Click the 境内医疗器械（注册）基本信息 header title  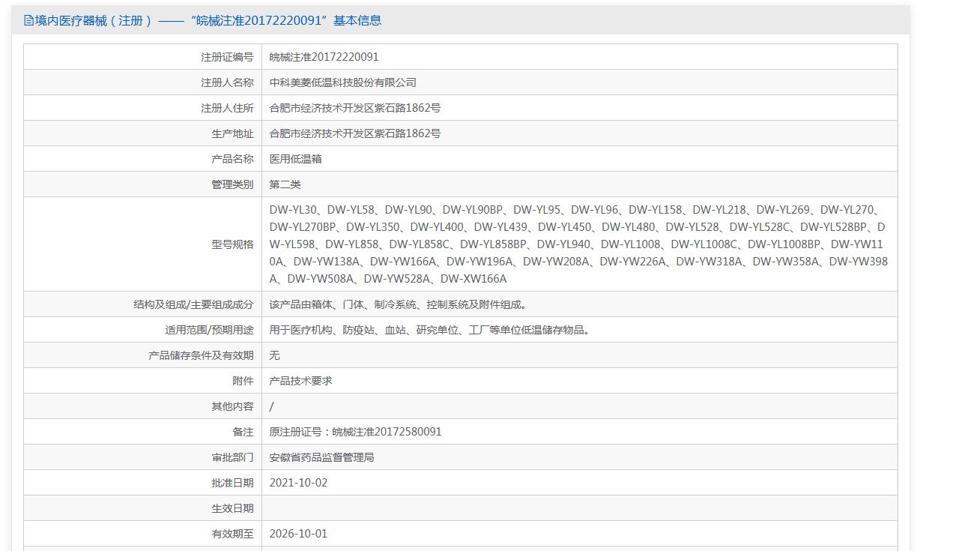point(208,21)
